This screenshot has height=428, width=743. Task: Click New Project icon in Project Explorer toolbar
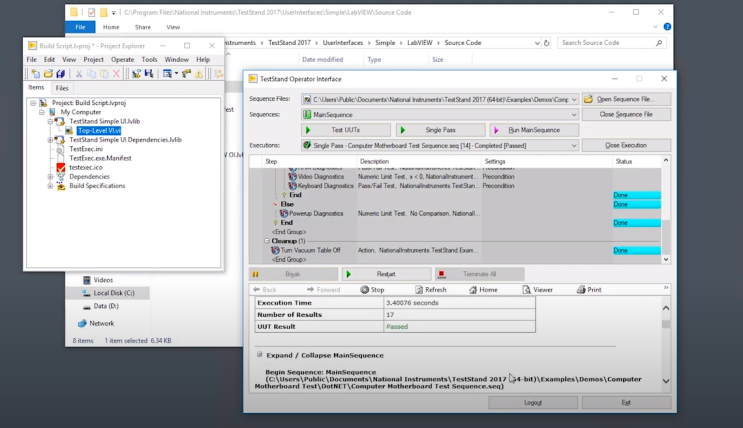[36, 73]
